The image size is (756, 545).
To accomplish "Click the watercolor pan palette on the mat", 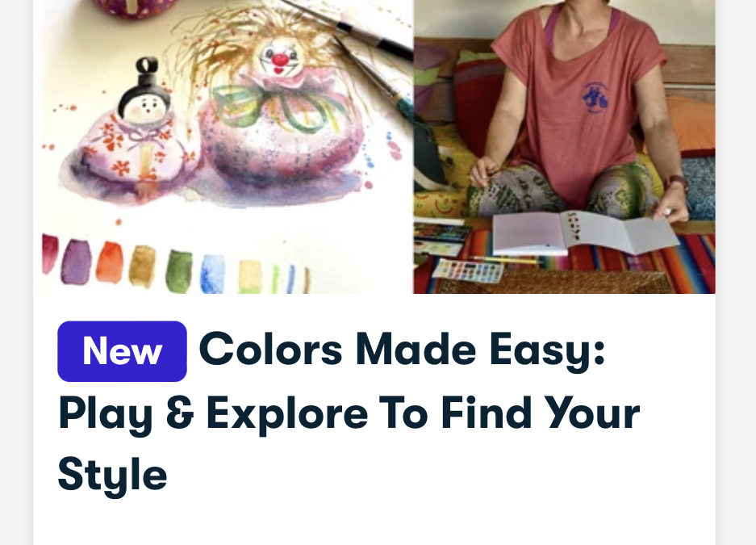I will pos(466,271).
